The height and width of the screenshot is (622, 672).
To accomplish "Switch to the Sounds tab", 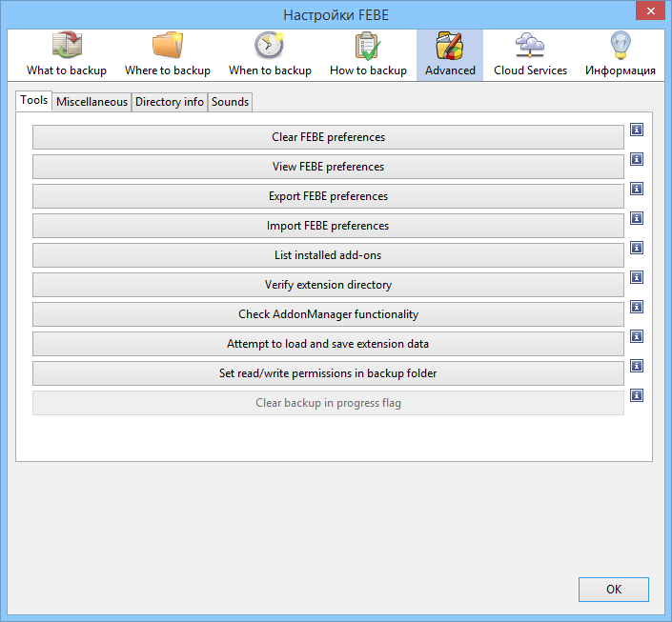I will [230, 102].
